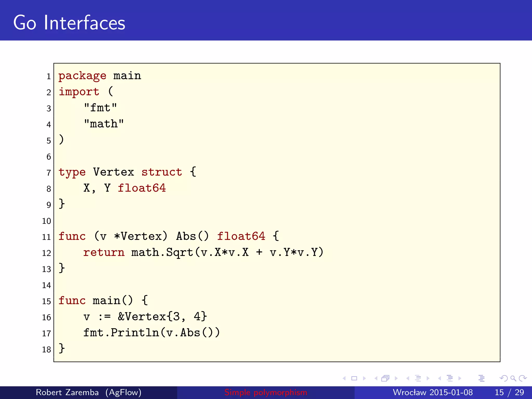532x399 pixels.
Task: Click 'X, Y float64' field declaration
Action: (x=124, y=188)
